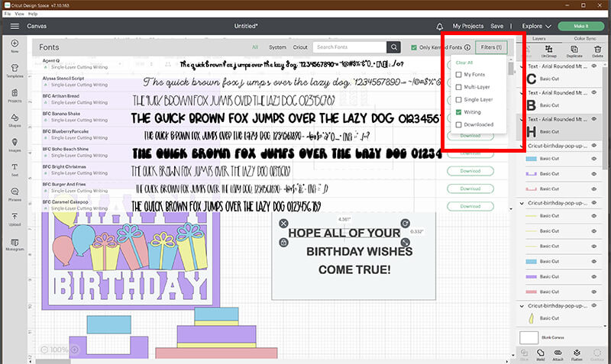This screenshot has width=611, height=364.
Task: Click the New project icon
Action: [x=15, y=43]
